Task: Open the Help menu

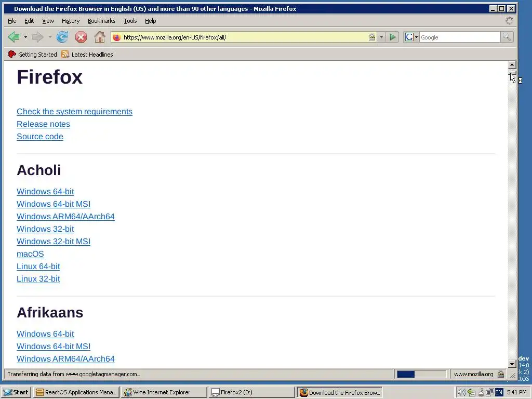Action: 150,21
